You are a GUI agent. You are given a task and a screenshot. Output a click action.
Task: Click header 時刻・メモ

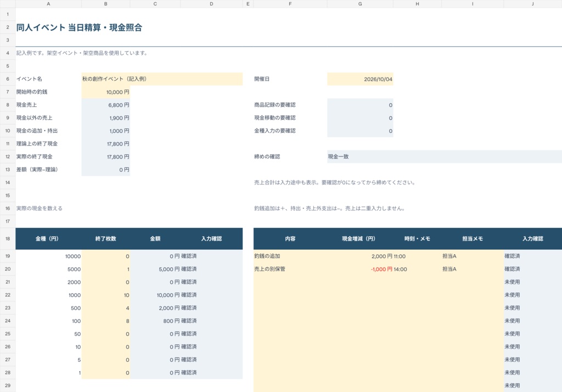click(417, 238)
